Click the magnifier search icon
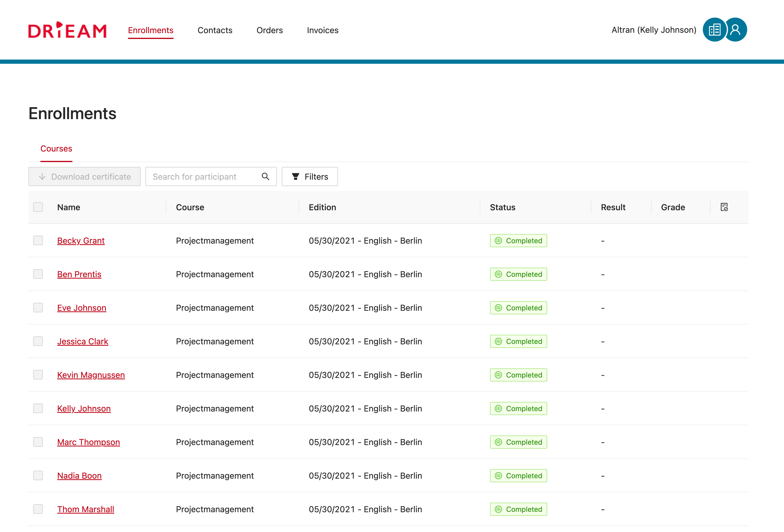The height and width of the screenshot is (532, 784). (265, 176)
